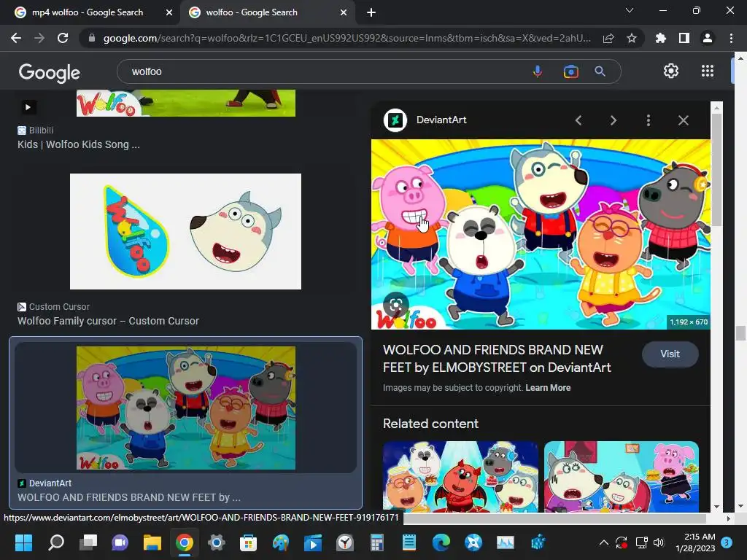Viewport: 747px width, 560px height.
Task: Open the Chrome three-dot menu
Action: coord(731,38)
